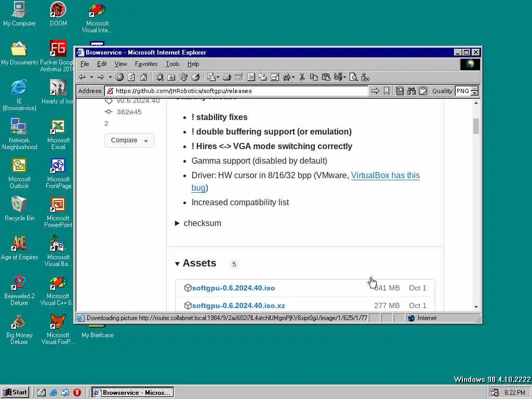Open the Tools menu
Screen dimensions: 532x399
coord(172,64)
